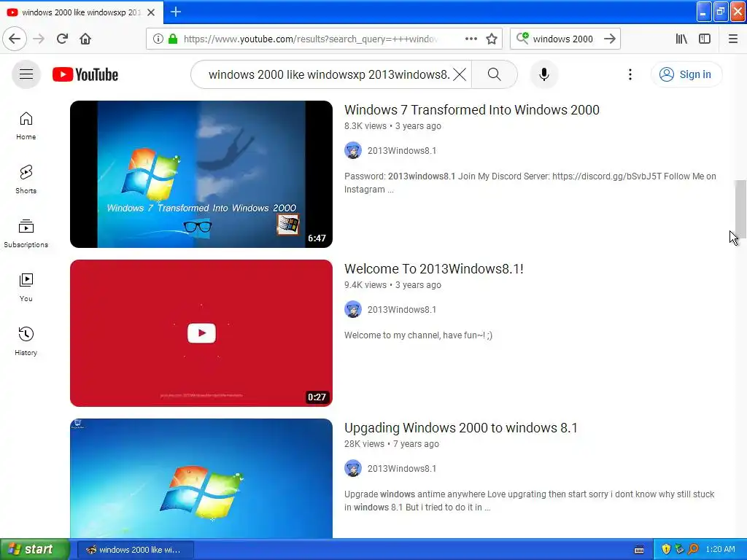Click the on-screen keyboard tray icon

pyautogui.click(x=639, y=550)
